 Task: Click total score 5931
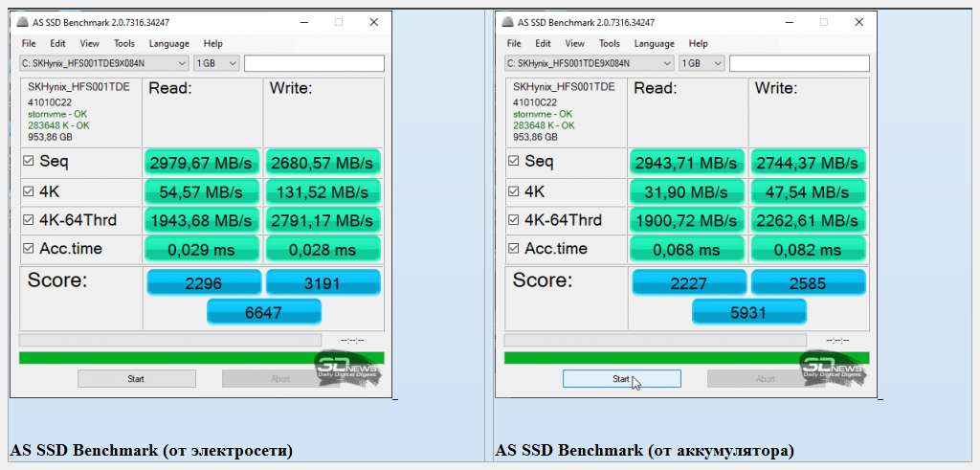point(748,311)
